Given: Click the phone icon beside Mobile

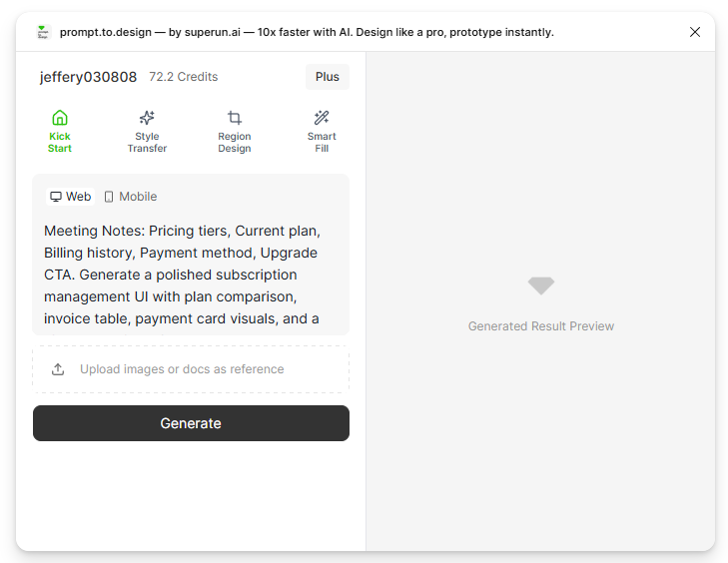Looking at the screenshot, I should tap(109, 197).
